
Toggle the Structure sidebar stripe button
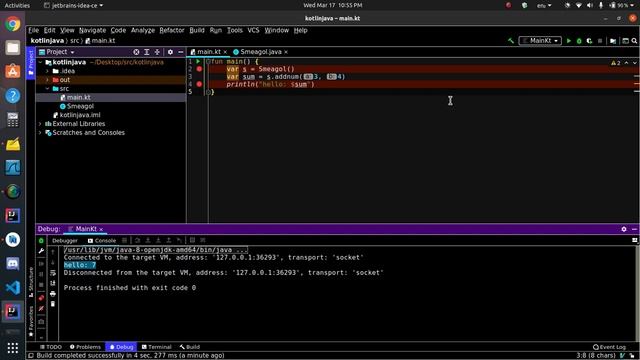[x=31, y=282]
